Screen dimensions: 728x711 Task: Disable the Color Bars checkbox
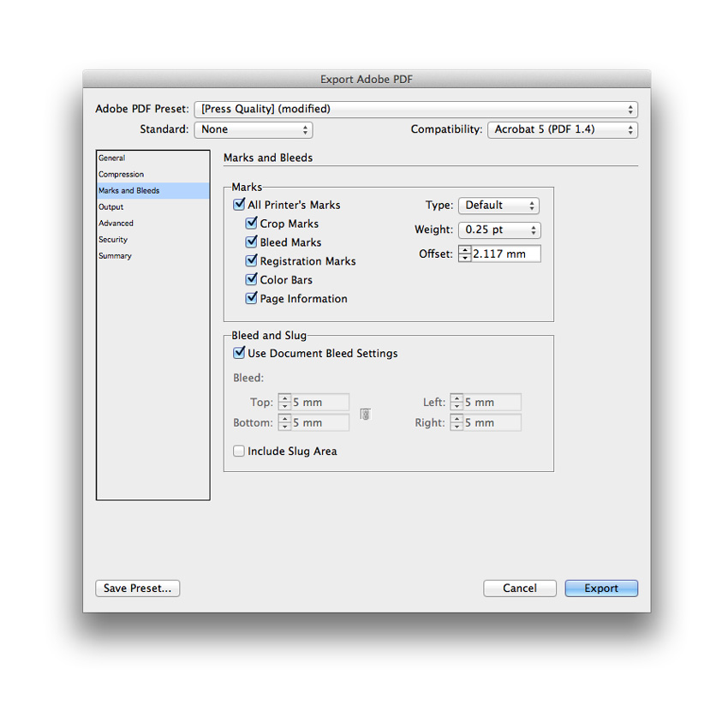click(x=251, y=280)
